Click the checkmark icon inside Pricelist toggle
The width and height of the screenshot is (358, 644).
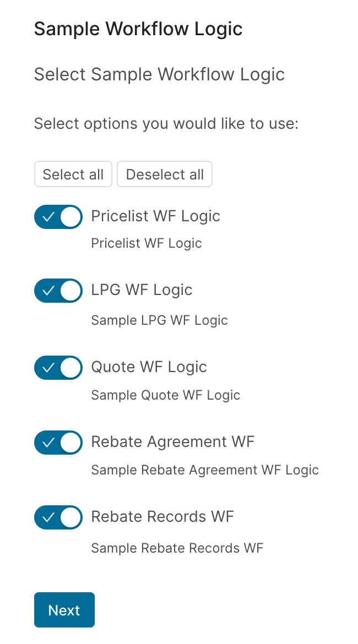(48, 217)
